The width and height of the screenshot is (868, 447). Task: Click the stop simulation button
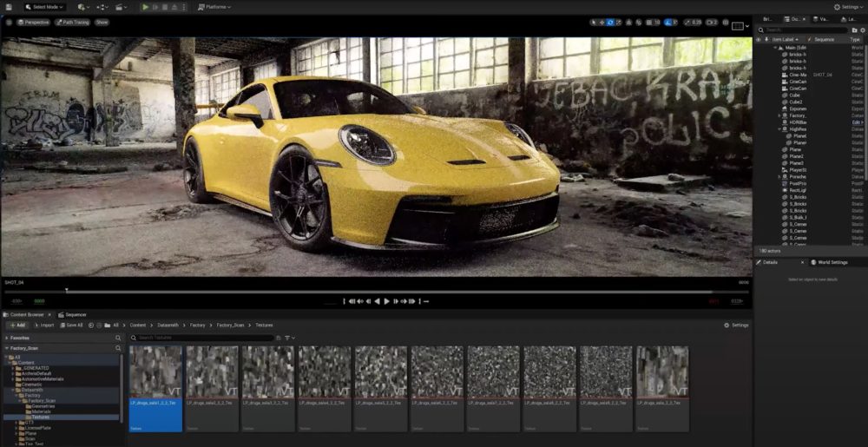(x=164, y=7)
